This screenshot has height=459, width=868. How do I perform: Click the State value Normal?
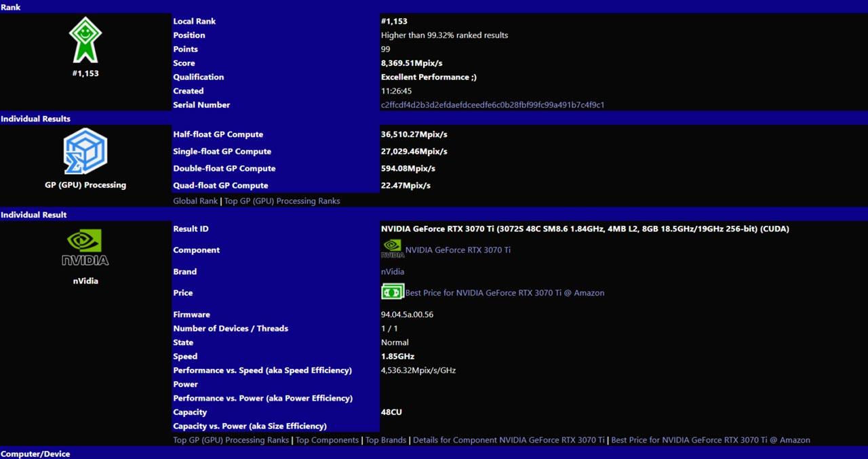point(395,342)
